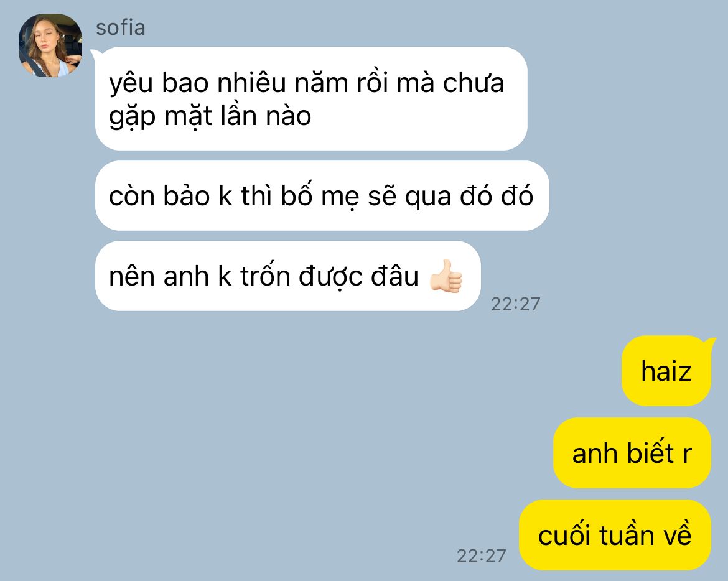Click the empty blue chat background
The image size is (728, 581).
(279, 441)
